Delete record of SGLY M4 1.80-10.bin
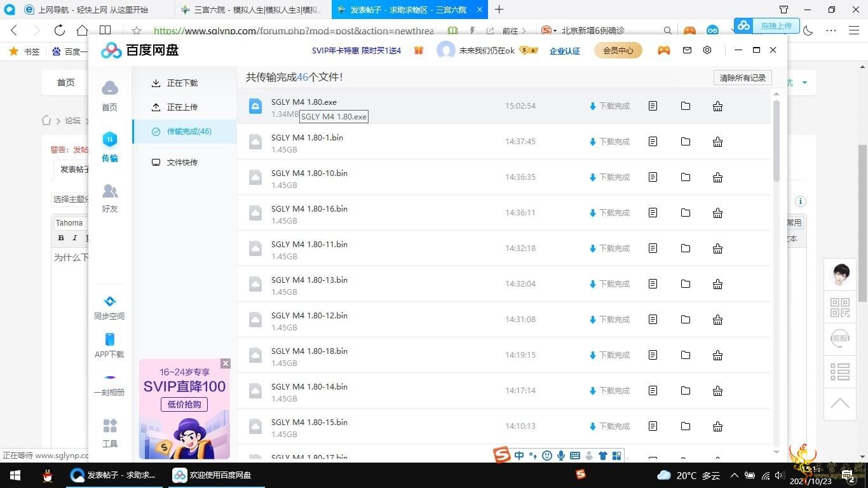868x488 pixels. [717, 177]
